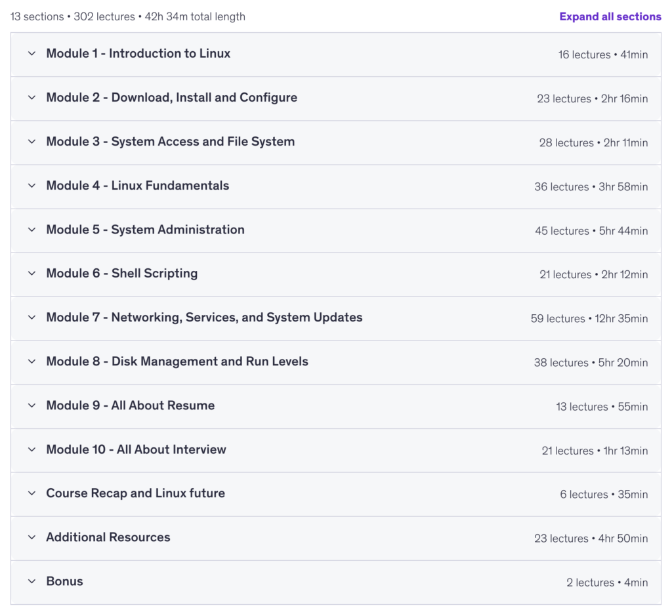This screenshot has height=616, width=672.
Task: Click the chevron by Module 6 - Shell Scripting
Action: tap(31, 274)
